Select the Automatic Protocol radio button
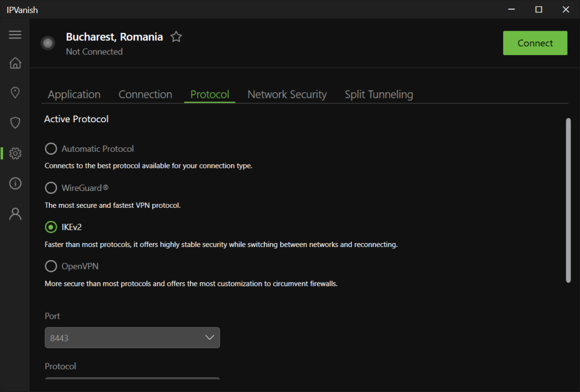 pyautogui.click(x=51, y=148)
